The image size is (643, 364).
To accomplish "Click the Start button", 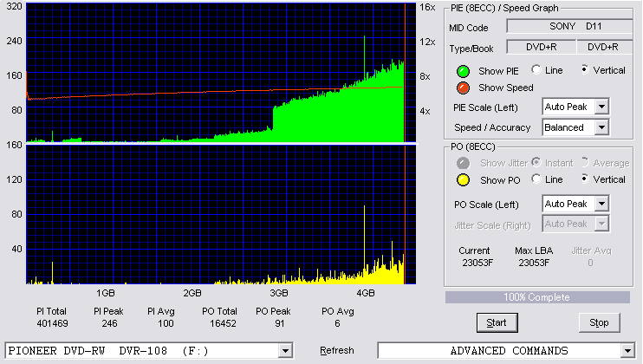I will click(497, 323).
